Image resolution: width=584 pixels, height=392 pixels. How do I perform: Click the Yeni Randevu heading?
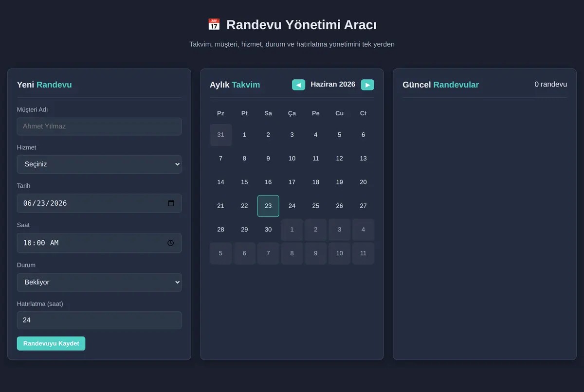pyautogui.click(x=44, y=85)
